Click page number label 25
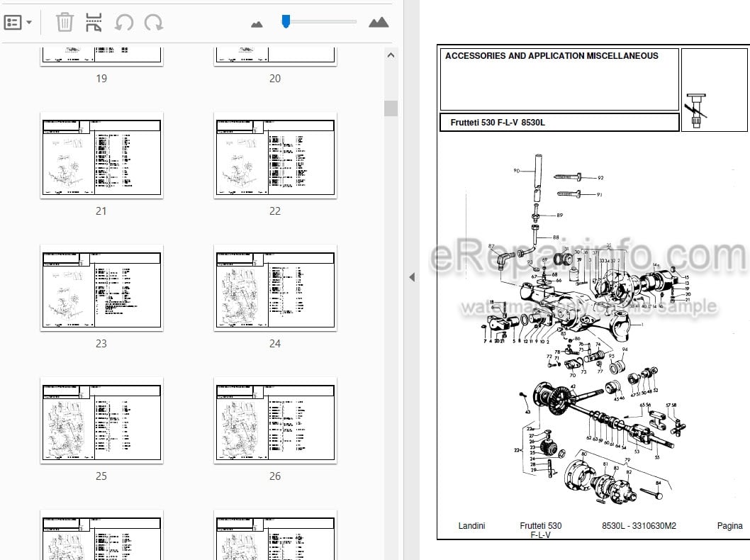This screenshot has width=750, height=560. (x=101, y=476)
